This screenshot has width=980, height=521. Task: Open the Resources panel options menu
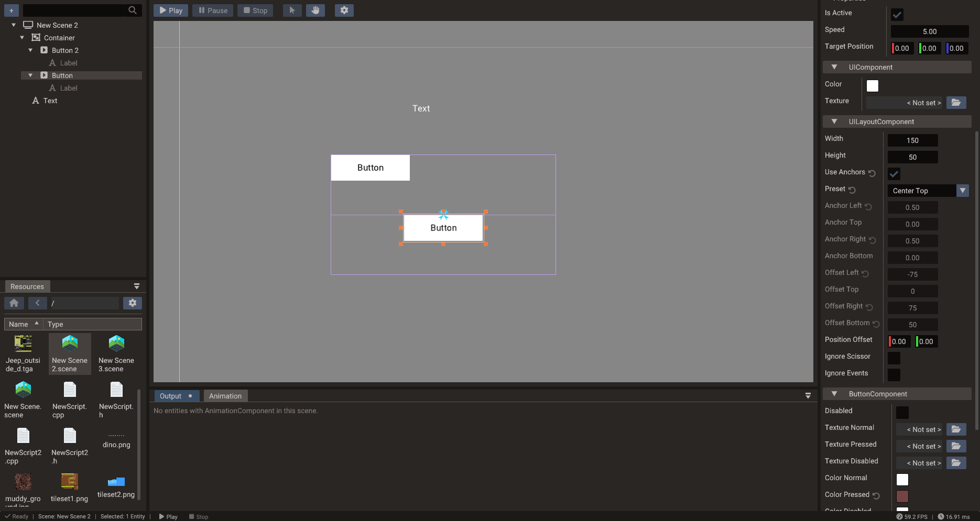[x=137, y=286]
